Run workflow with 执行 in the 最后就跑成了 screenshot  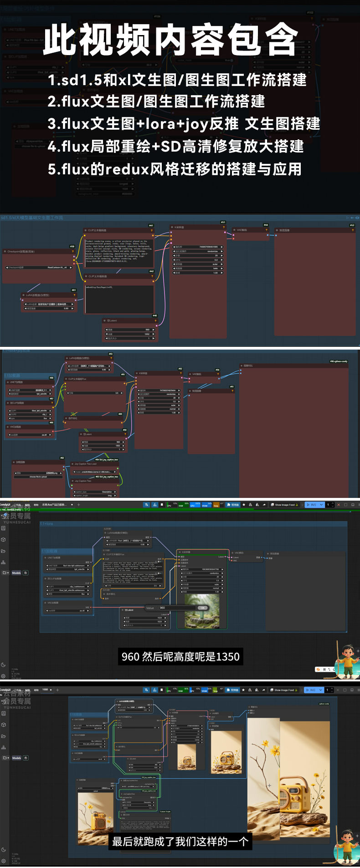[x=312, y=690]
